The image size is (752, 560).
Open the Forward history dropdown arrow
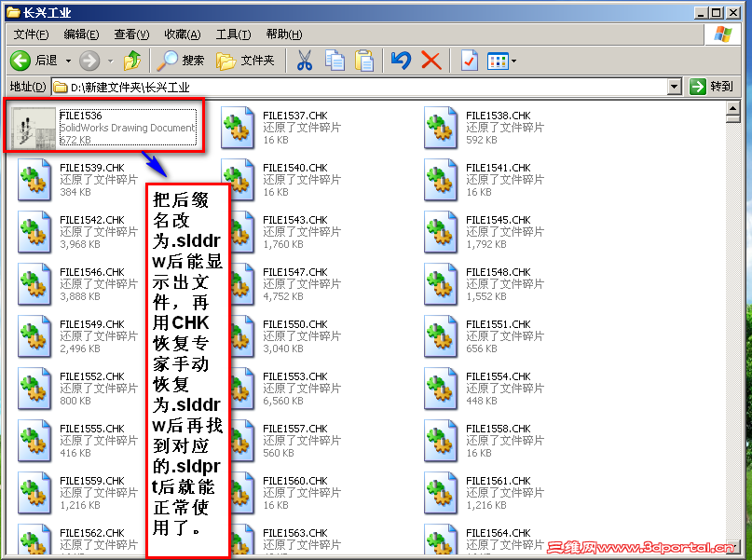(x=110, y=61)
